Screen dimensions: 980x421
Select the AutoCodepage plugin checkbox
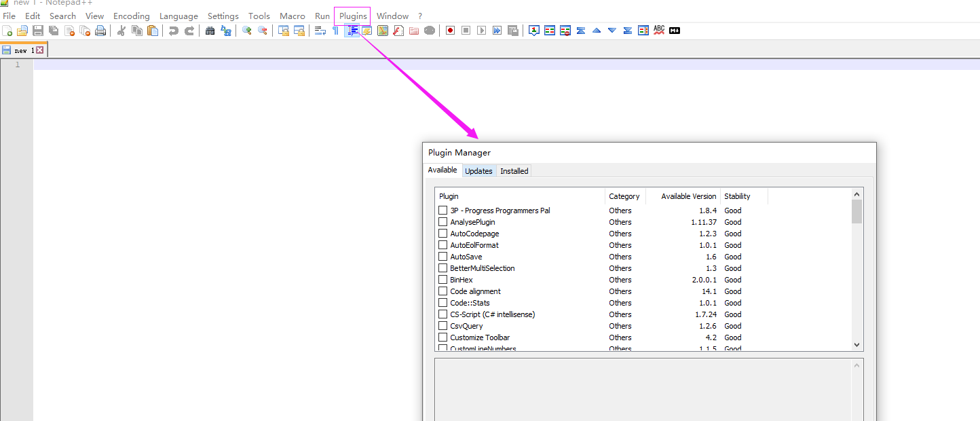(443, 234)
